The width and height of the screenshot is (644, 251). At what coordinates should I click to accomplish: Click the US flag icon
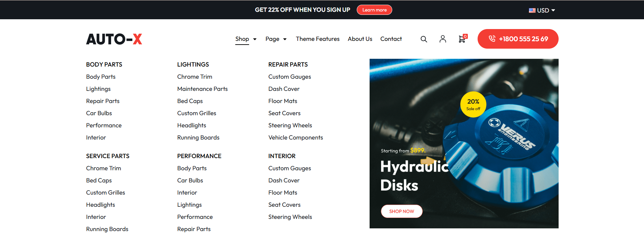coord(532,10)
